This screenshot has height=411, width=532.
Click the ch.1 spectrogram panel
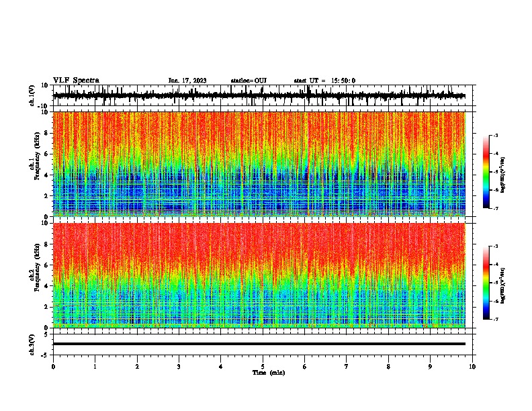point(259,164)
